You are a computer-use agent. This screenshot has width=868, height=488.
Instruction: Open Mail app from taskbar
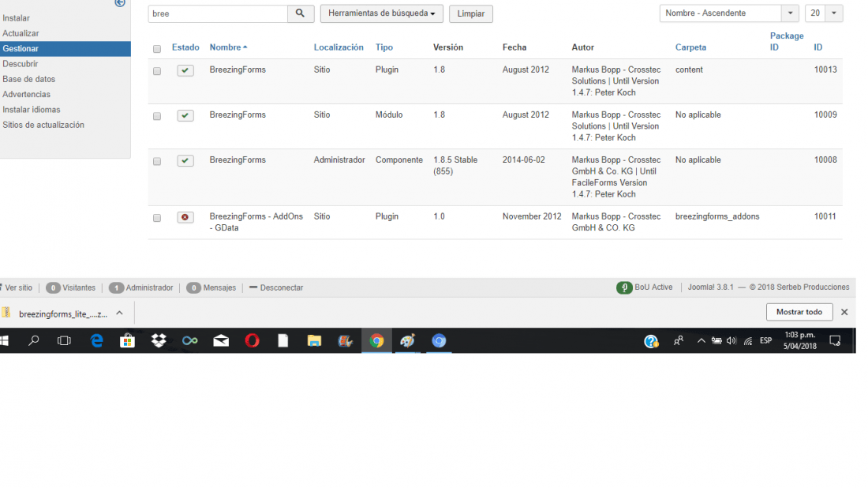click(221, 340)
